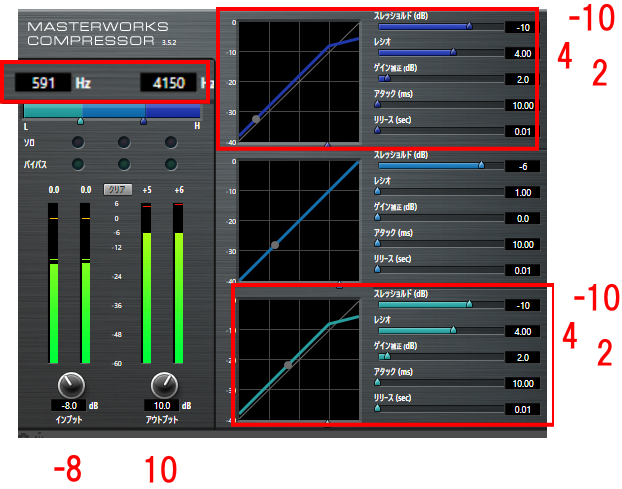Solo the mid band
Viewport: 622px width, 489px height.
[x=124, y=142]
